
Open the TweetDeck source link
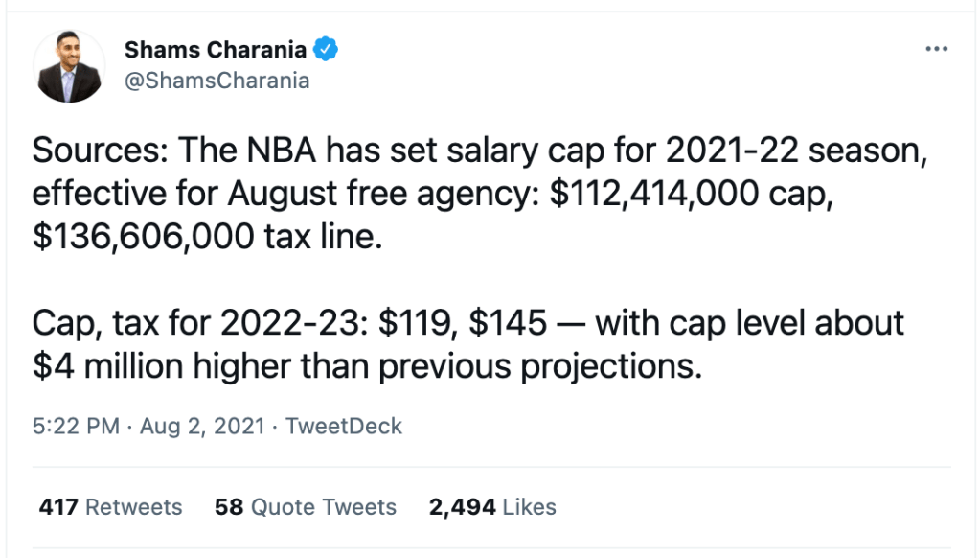coord(343,427)
